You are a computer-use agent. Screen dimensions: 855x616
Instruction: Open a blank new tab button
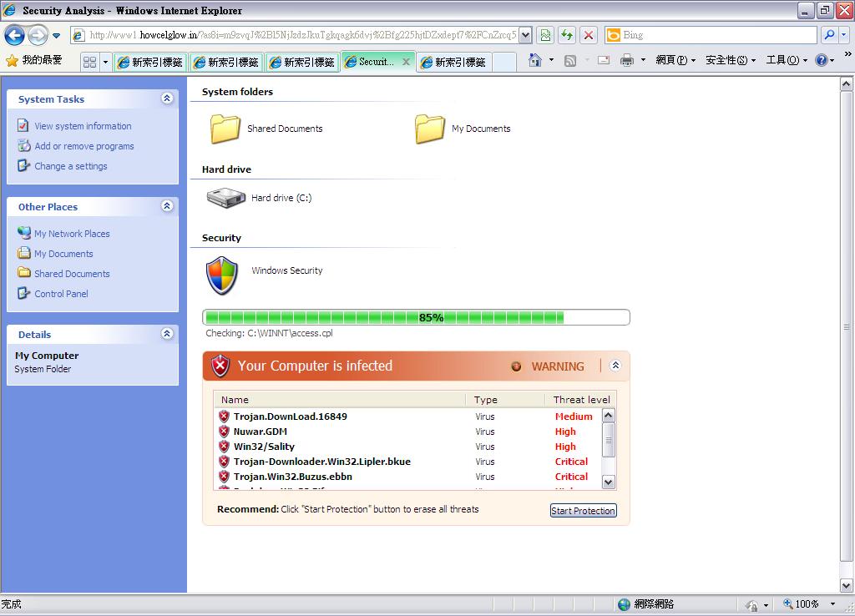[504, 62]
